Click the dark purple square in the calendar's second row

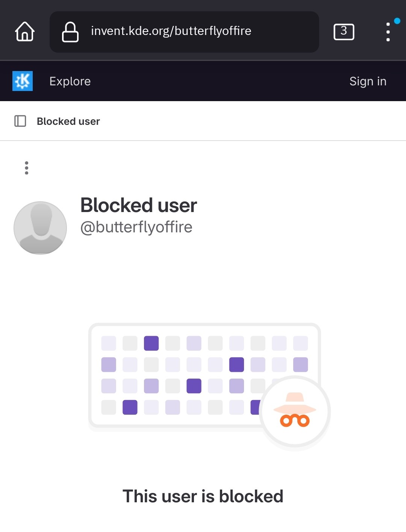click(x=236, y=365)
